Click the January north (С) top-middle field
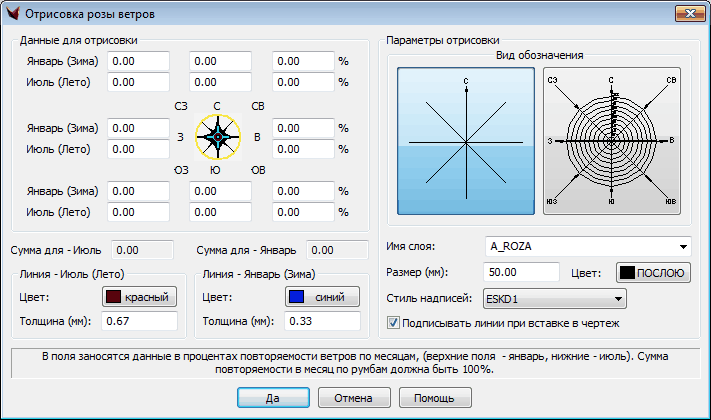 point(220,62)
